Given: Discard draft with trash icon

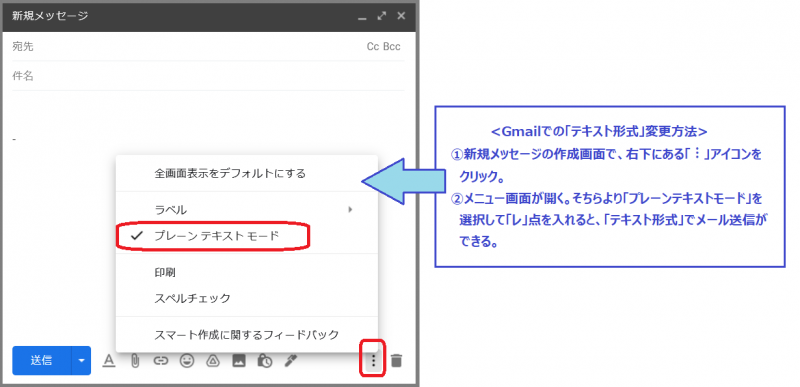Looking at the screenshot, I should click(396, 361).
